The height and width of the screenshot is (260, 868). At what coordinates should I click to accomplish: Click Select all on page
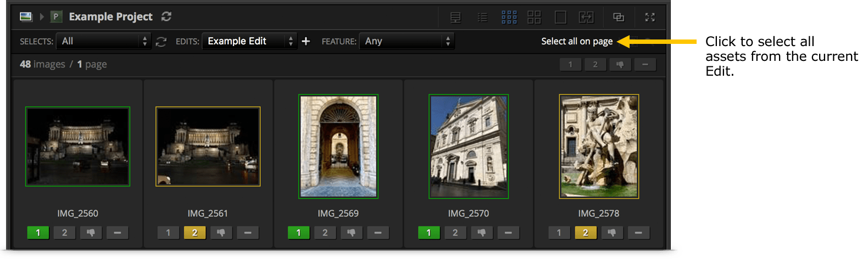point(577,41)
